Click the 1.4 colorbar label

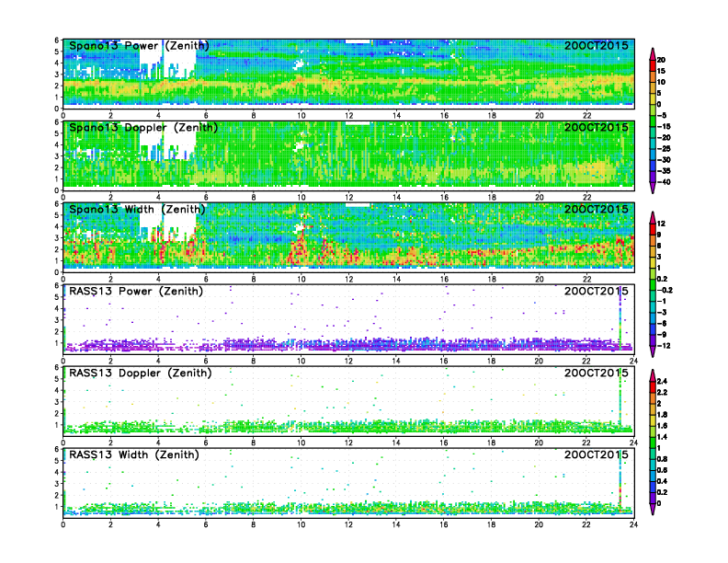click(x=663, y=437)
